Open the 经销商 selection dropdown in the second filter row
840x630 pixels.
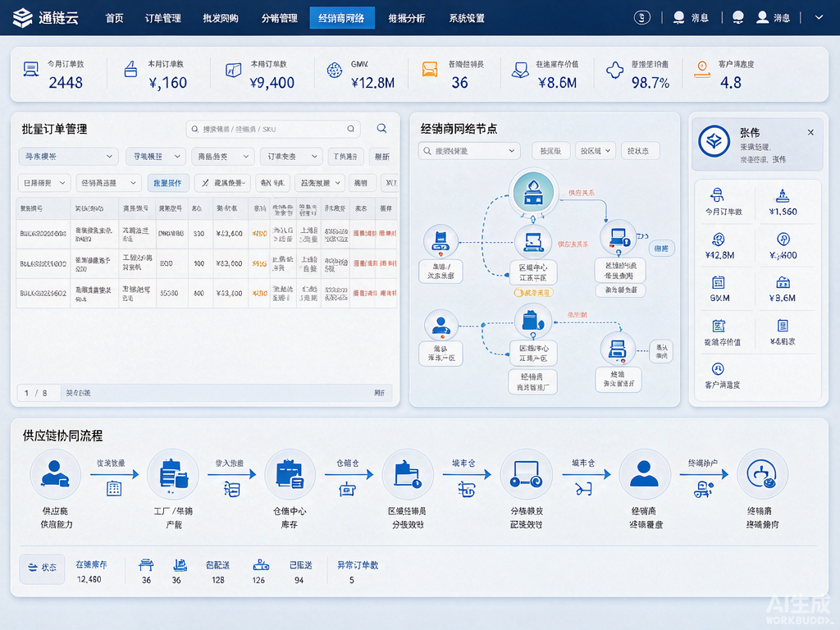108,183
